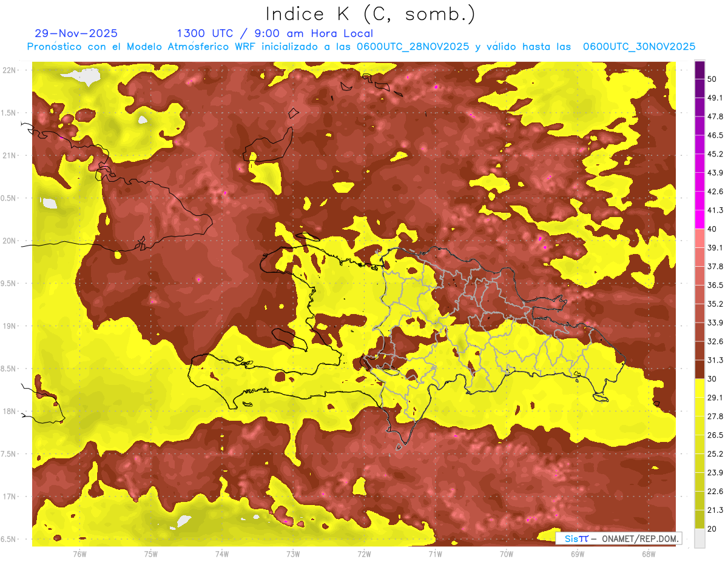728x562 pixels.
Task: Pick the dark purple swatch atop the colorbar
Action: [699, 70]
